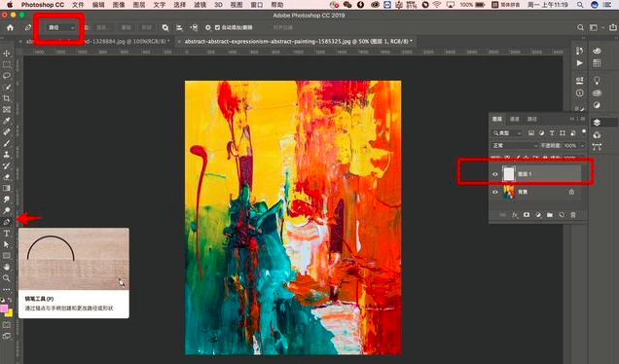This screenshot has width=619, height=364.
Task: Open the 3D menu
Action: coord(218,5)
